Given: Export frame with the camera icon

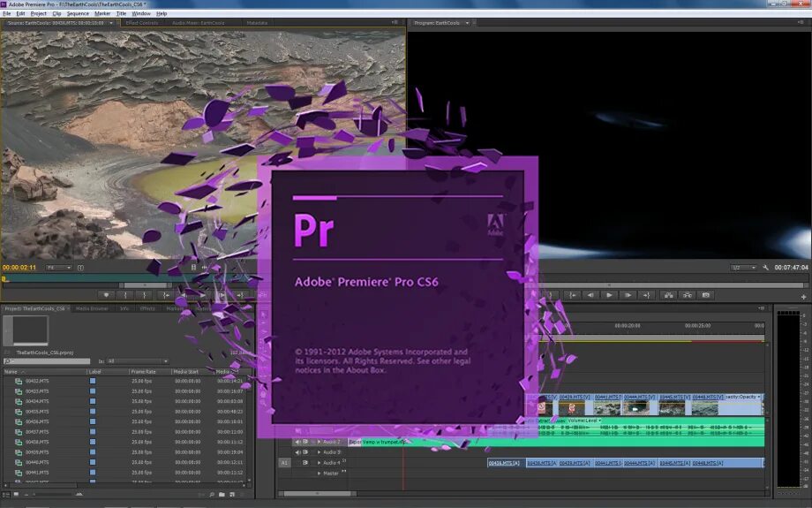Looking at the screenshot, I should click(x=706, y=295).
